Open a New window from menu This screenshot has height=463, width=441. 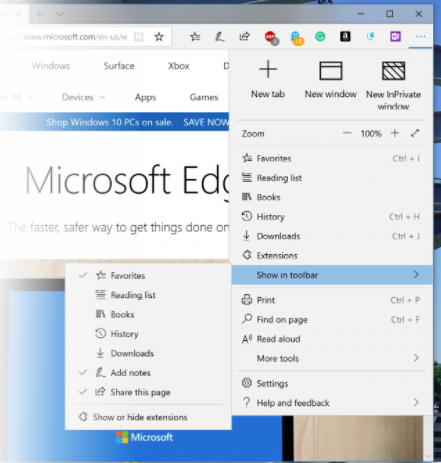pyautogui.click(x=331, y=80)
